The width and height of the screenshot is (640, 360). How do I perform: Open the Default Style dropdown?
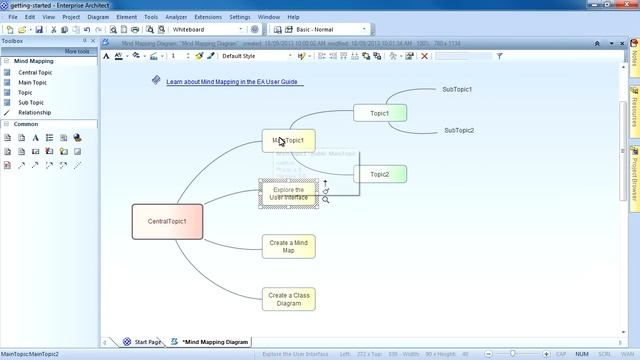(x=290, y=56)
